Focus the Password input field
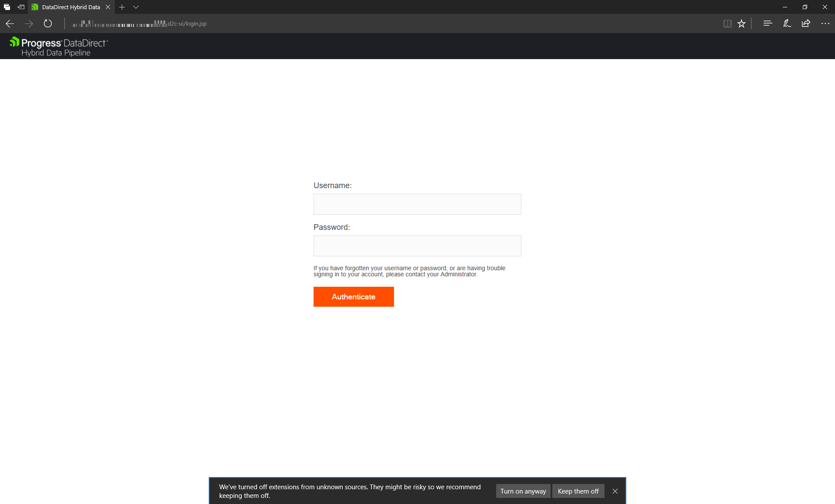This screenshot has width=835, height=504. click(x=417, y=246)
